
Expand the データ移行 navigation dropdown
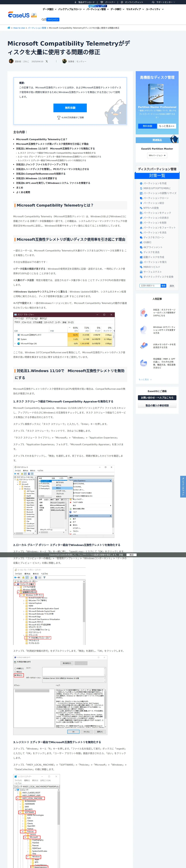(117, 9)
